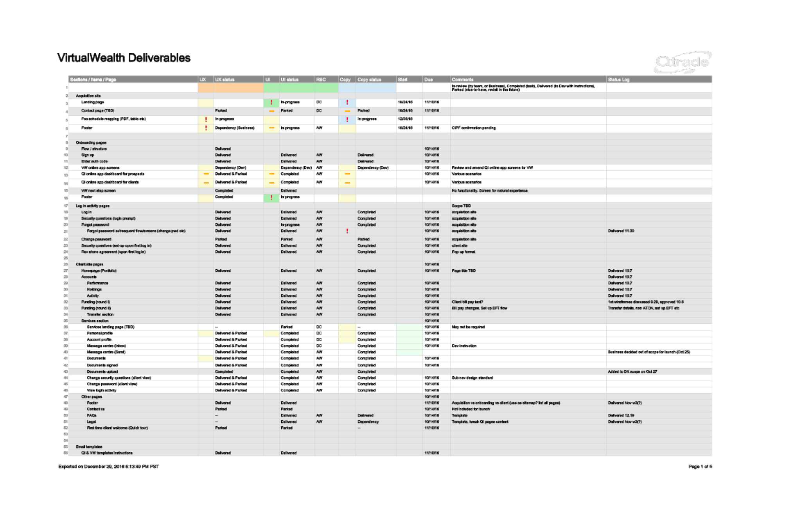Select 'Services landing page (TBD)' cell

click(x=133, y=327)
